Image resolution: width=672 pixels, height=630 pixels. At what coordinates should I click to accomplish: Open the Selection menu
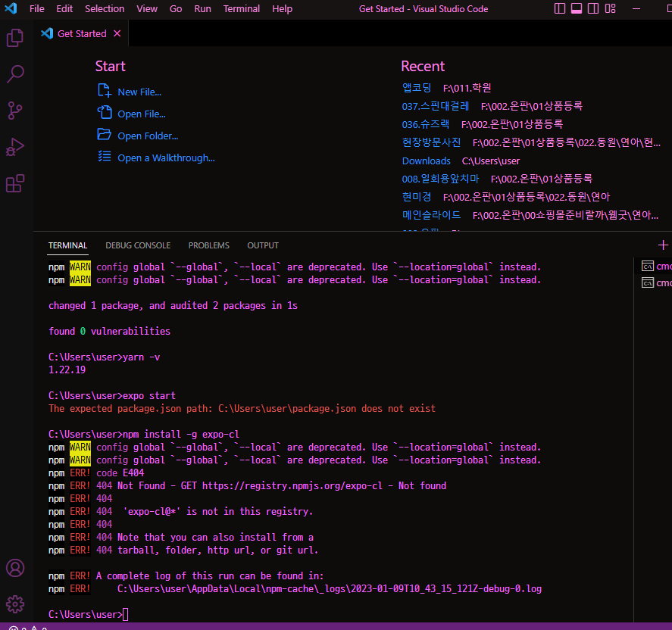(105, 8)
